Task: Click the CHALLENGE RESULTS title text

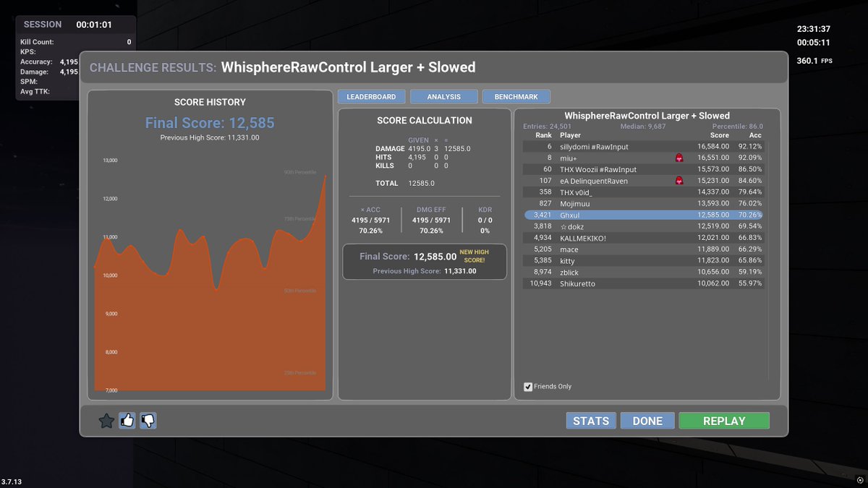Action: (153, 68)
